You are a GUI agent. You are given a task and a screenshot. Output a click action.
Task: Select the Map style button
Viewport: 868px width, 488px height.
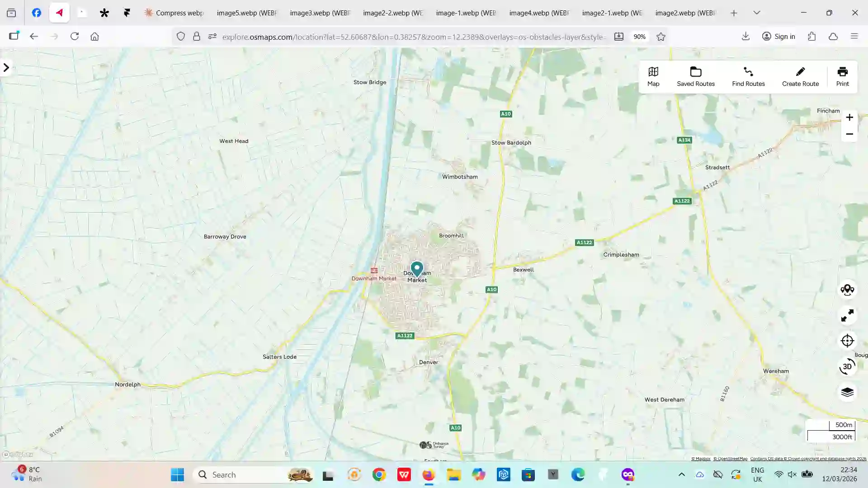click(x=653, y=76)
